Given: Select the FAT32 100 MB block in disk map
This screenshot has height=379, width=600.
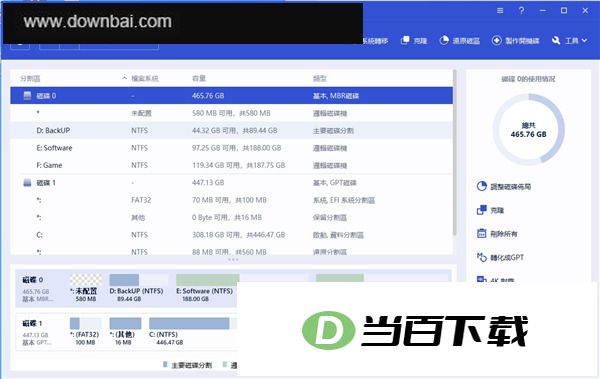Looking at the screenshot, I should click(85, 332).
